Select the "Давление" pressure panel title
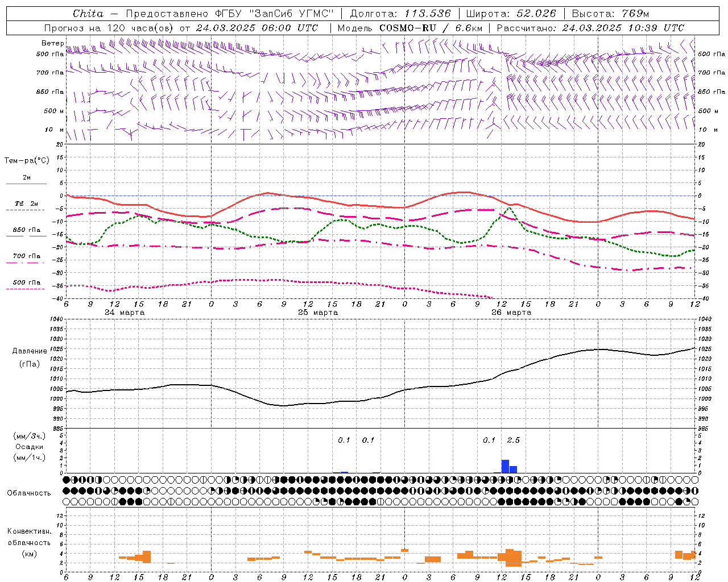The image size is (728, 582). [30, 351]
